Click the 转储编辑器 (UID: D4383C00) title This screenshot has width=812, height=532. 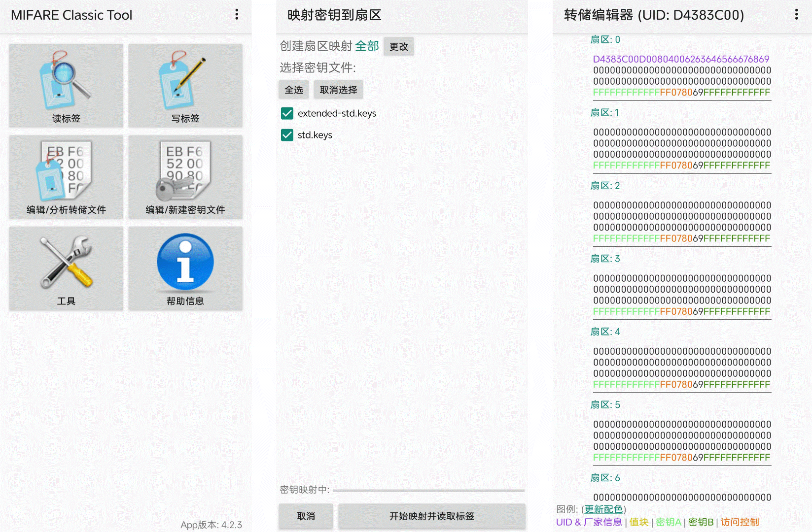[x=654, y=15]
